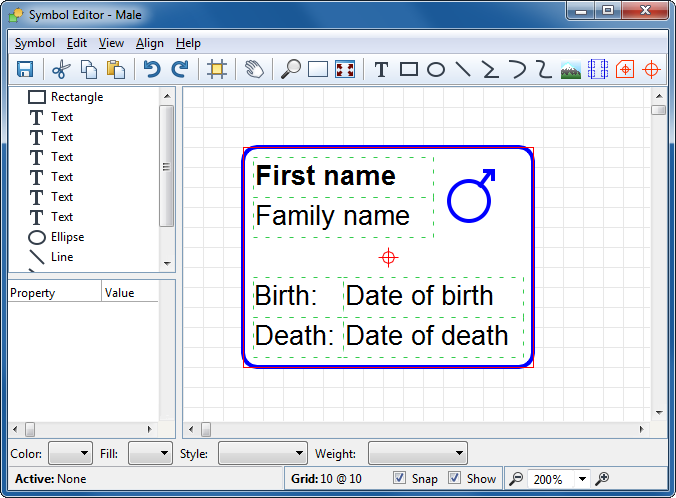Select the Pan hand tool
Image resolution: width=676 pixels, height=498 pixels.
(x=254, y=69)
